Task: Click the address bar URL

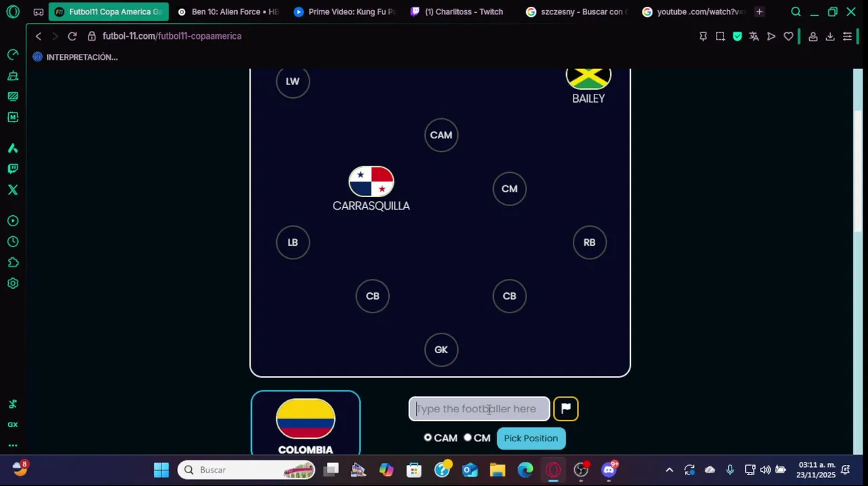Action: point(172,36)
